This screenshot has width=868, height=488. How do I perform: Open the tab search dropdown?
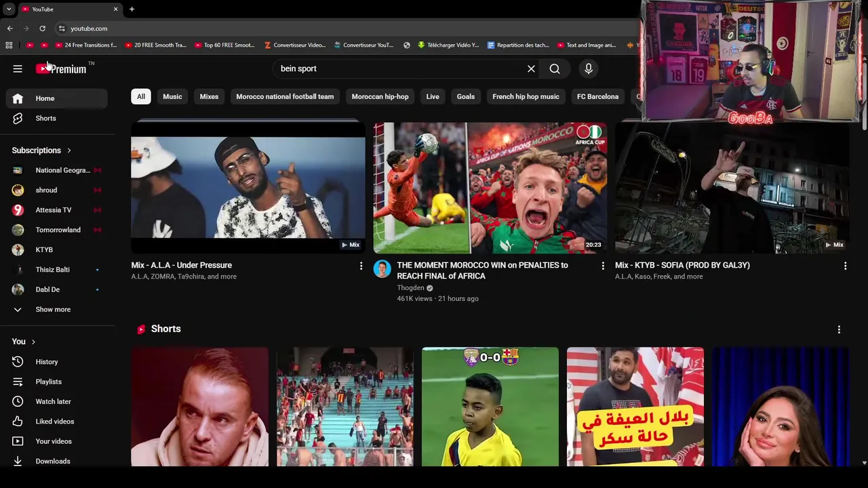point(8,9)
